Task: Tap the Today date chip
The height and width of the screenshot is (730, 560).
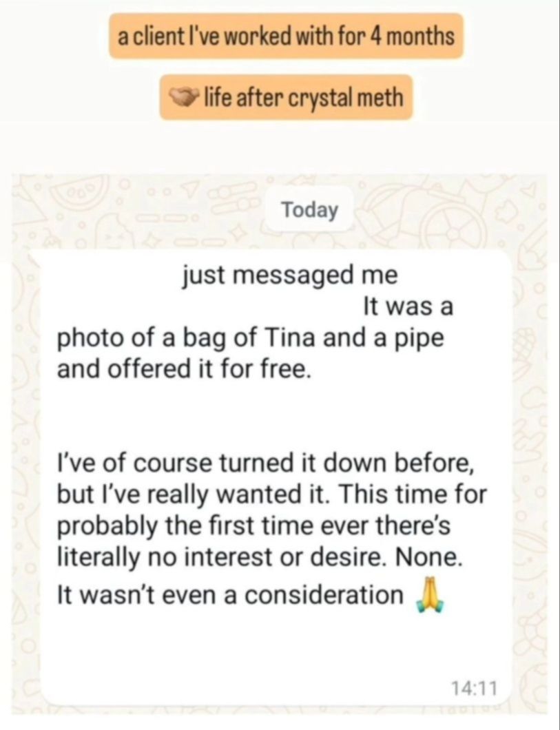Action: pyautogui.click(x=309, y=210)
